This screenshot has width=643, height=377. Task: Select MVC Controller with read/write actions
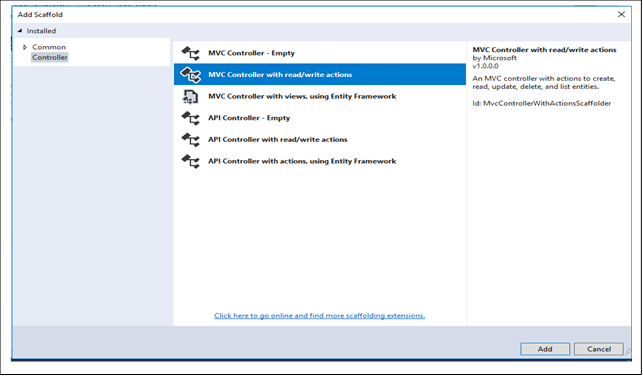click(320, 74)
